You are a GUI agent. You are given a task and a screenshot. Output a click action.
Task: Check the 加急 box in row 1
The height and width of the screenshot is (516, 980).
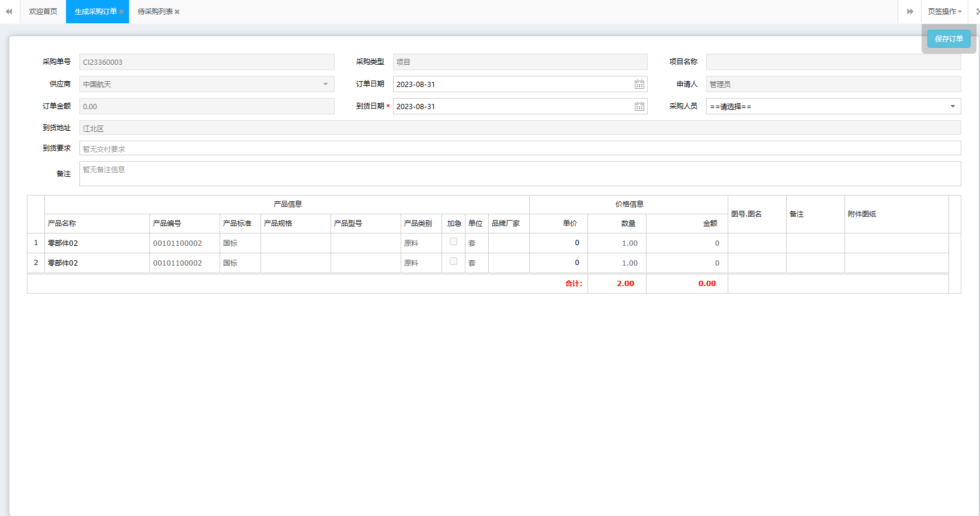(x=453, y=242)
